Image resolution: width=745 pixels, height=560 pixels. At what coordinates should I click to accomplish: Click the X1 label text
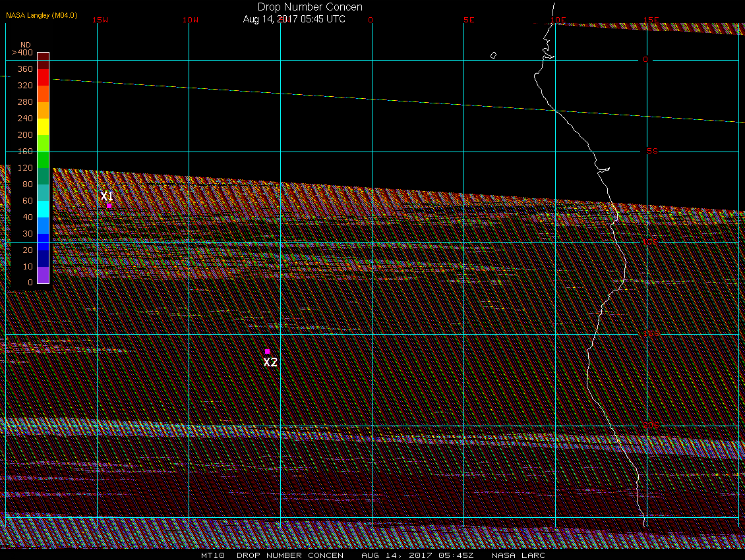pos(107,196)
